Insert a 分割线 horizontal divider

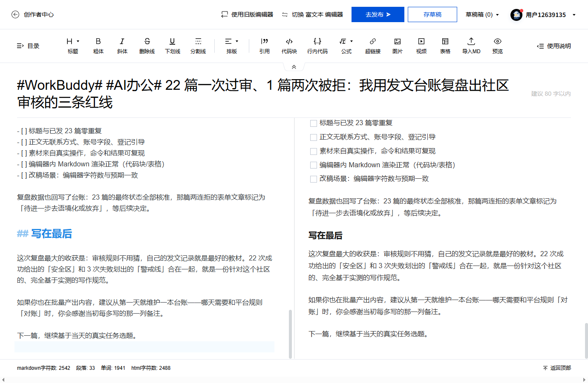(198, 46)
